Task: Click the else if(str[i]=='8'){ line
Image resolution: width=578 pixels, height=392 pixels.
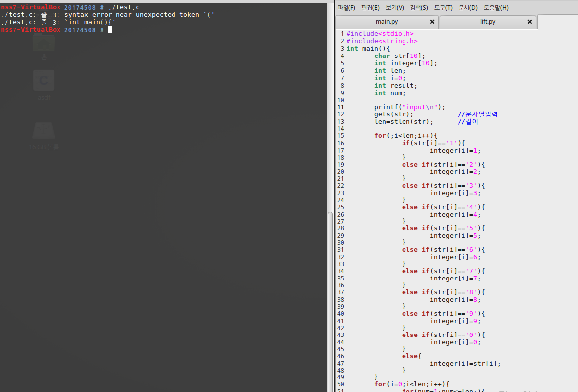Action: pos(444,292)
